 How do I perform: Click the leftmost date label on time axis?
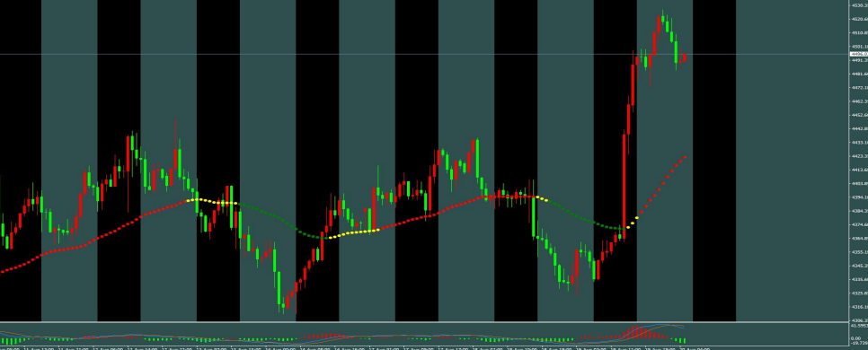9,348
